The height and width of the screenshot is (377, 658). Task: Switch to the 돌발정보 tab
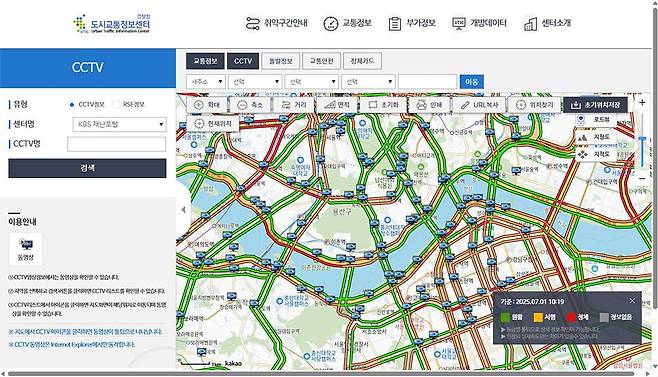280,61
